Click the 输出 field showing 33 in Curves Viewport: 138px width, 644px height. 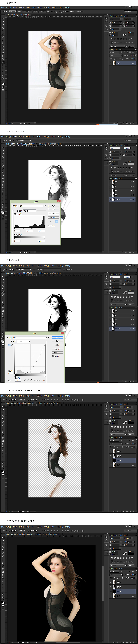point(11,373)
